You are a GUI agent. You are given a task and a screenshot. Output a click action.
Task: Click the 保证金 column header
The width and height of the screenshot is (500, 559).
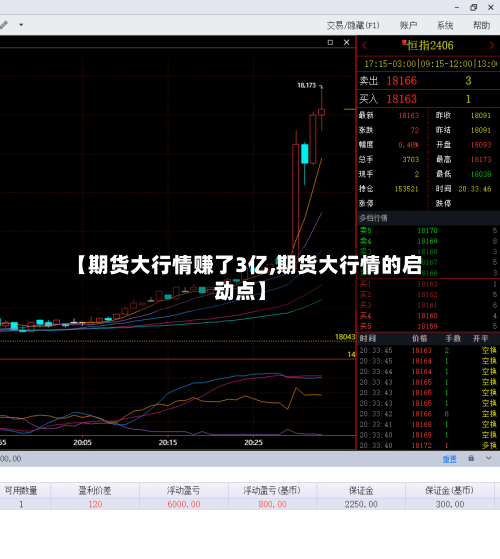[361, 491]
